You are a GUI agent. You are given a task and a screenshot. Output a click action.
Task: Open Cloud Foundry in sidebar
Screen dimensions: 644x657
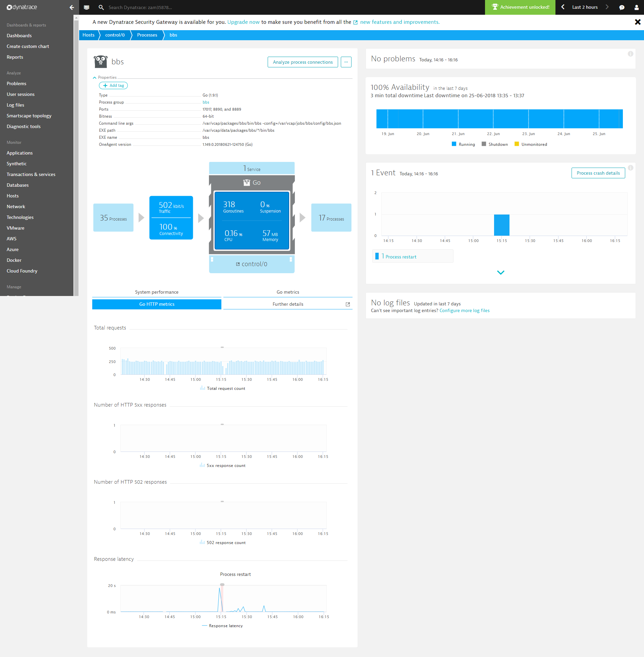pyautogui.click(x=22, y=271)
